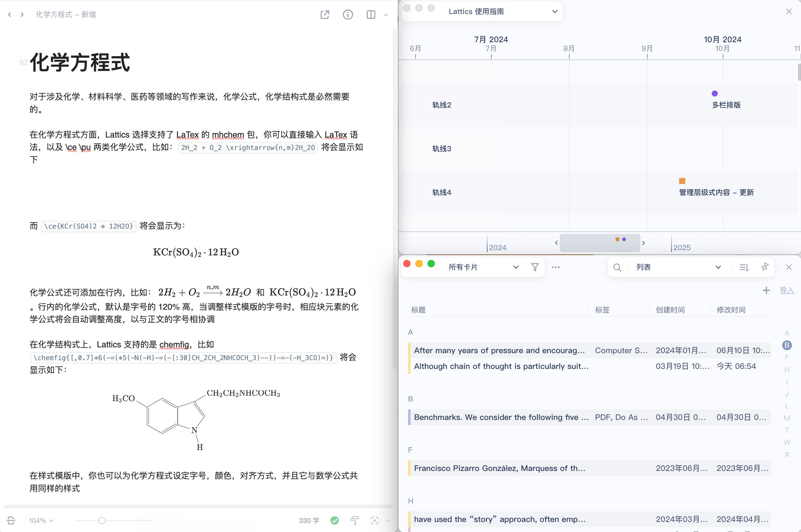Image resolution: width=801 pixels, height=532 pixels.
Task: Click the 导入 import link
Action: coord(787,290)
